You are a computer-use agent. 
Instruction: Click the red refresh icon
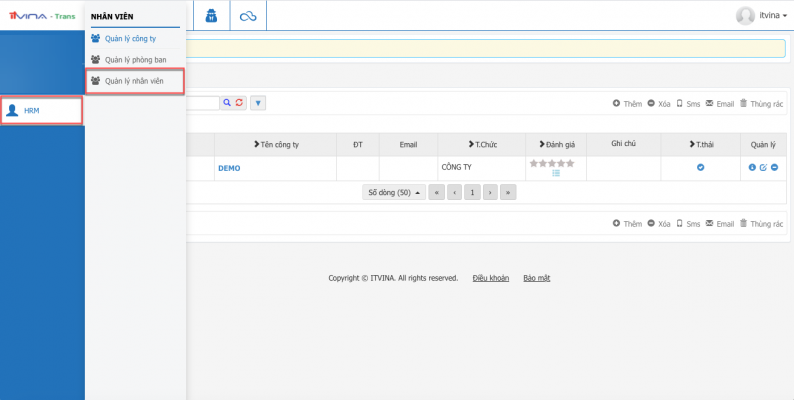[x=239, y=103]
